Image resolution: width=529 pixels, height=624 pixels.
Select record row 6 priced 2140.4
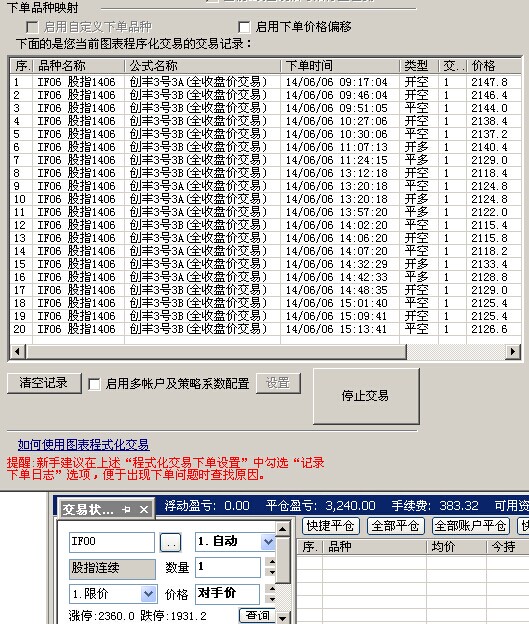(x=265, y=147)
